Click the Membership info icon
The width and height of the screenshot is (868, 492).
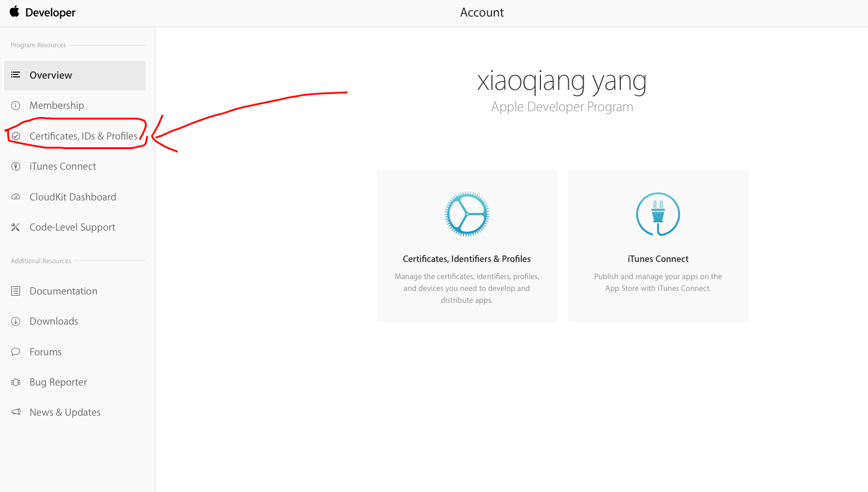click(x=16, y=105)
